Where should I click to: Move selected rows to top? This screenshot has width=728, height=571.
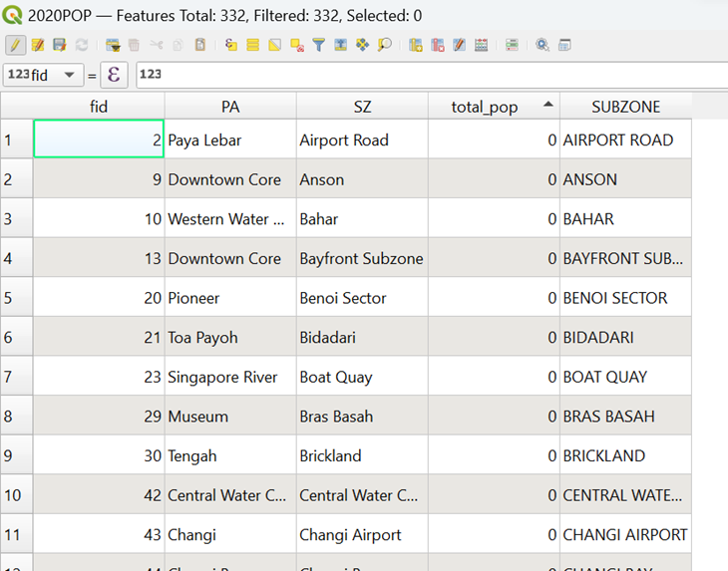341,45
